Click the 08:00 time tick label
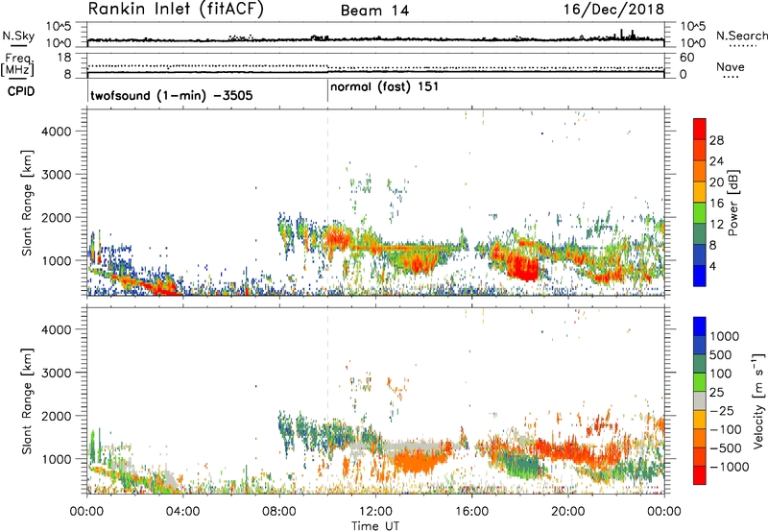The width and height of the screenshot is (768, 532). tap(279, 512)
